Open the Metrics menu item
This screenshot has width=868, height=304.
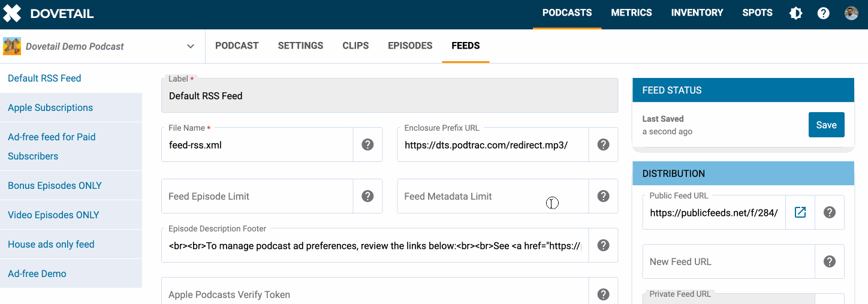[631, 13]
